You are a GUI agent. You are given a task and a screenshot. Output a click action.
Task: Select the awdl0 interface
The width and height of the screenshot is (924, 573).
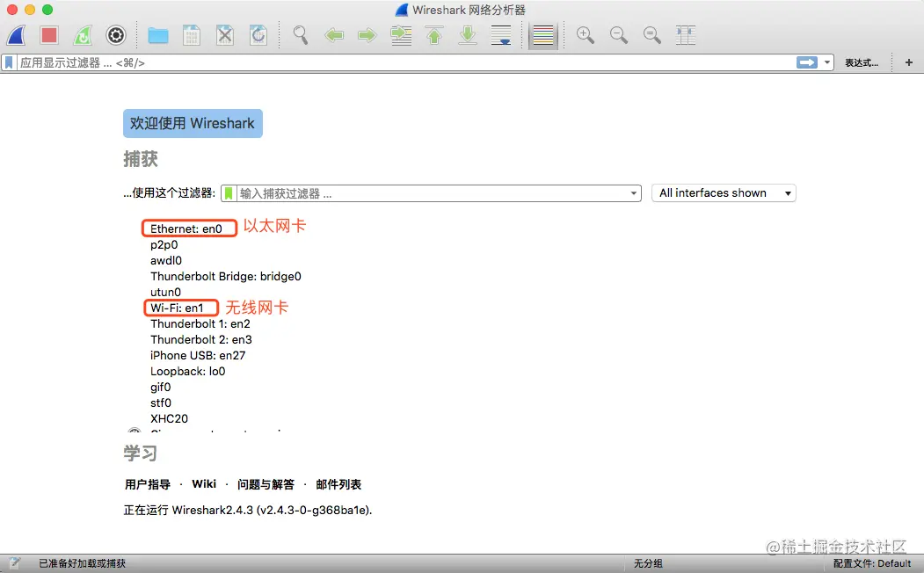pos(166,260)
